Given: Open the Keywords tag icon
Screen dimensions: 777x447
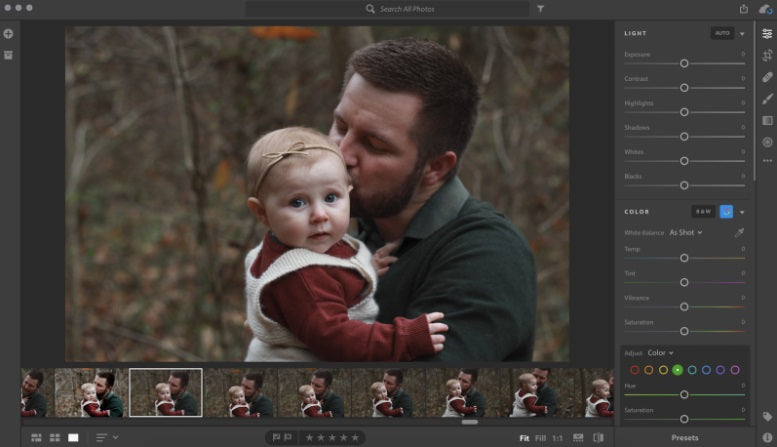Looking at the screenshot, I should click(767, 417).
